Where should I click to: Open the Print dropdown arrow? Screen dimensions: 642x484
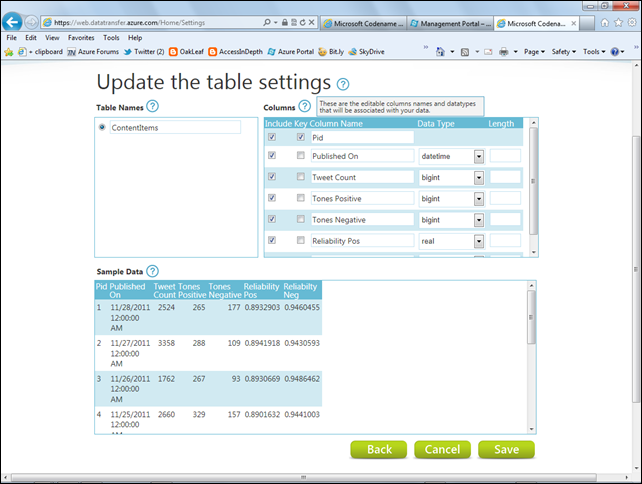(x=515, y=52)
